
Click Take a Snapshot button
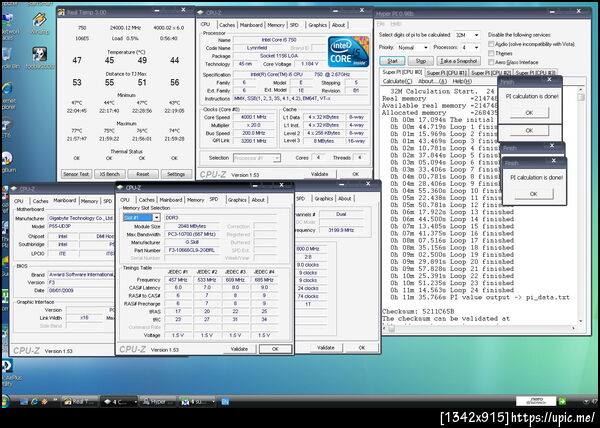pyautogui.click(x=458, y=61)
